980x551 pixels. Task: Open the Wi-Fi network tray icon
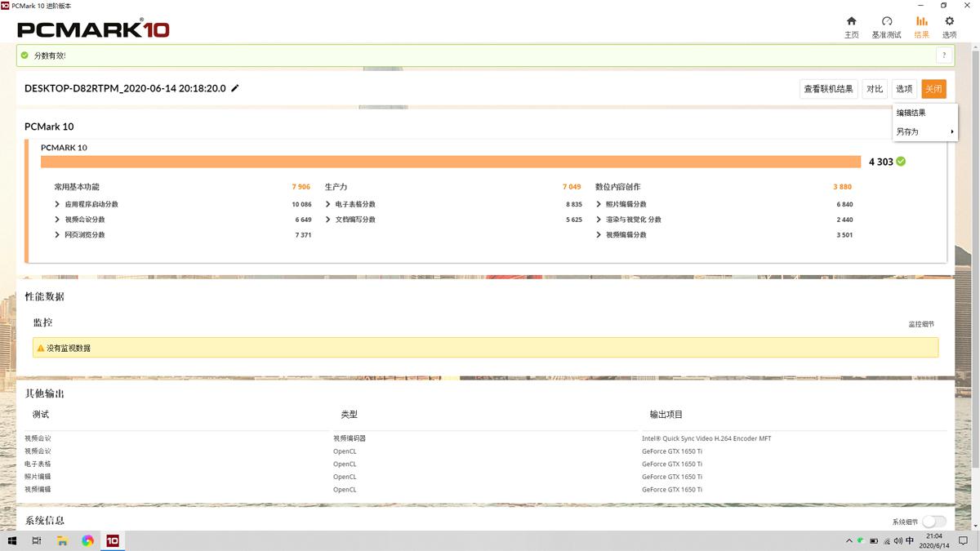tap(886, 540)
